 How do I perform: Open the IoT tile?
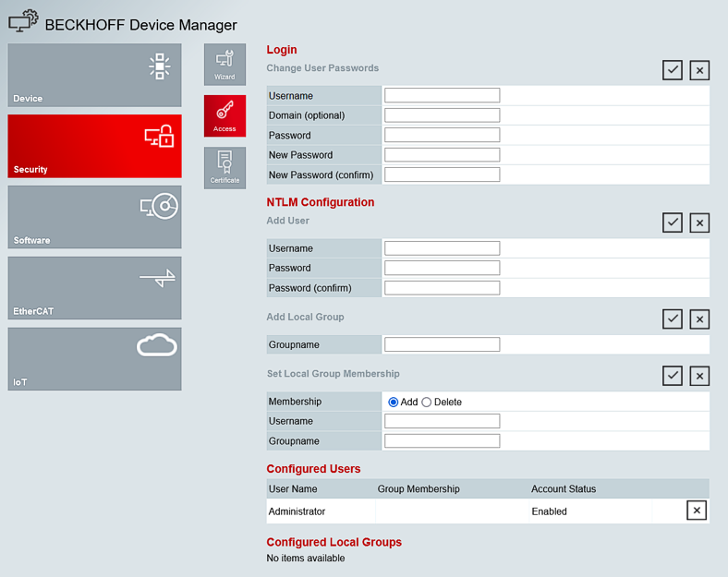tap(95, 359)
